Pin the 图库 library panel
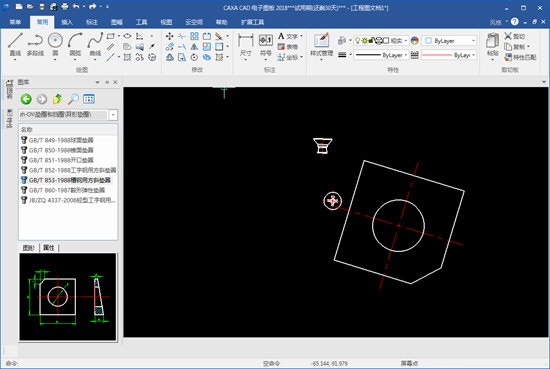550x369 pixels. 107,82
